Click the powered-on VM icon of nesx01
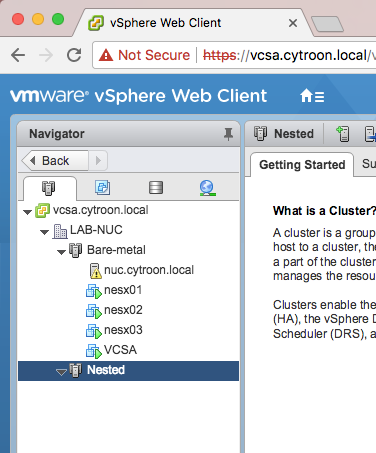The image size is (376, 453). (94, 291)
